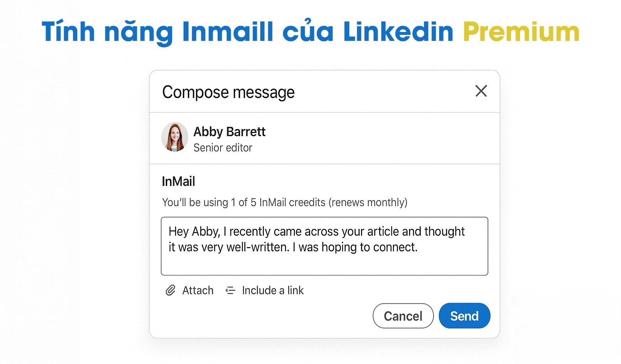This screenshot has height=364, width=621.
Task: Click the Attach text label
Action: pos(198,290)
